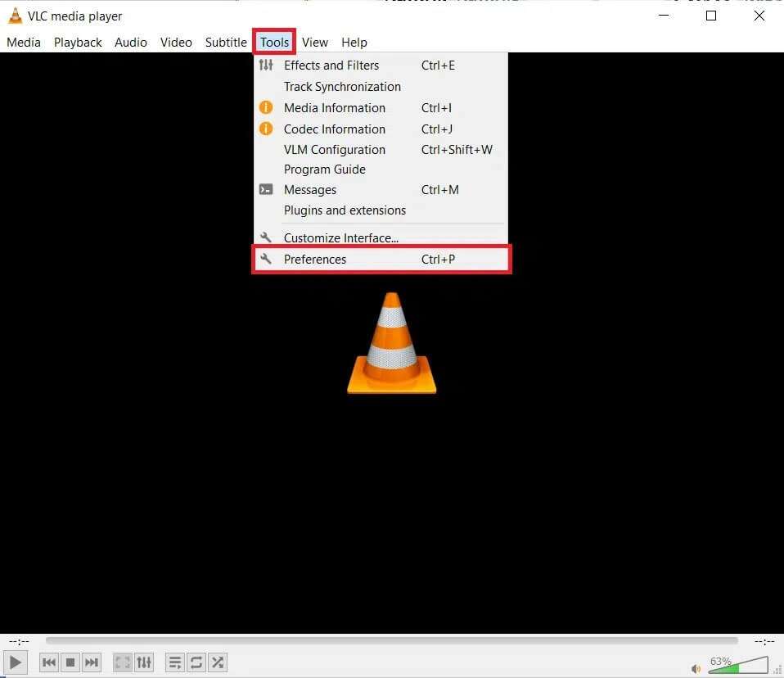
Task: Select Track Synchronization entry
Action: (x=381, y=87)
